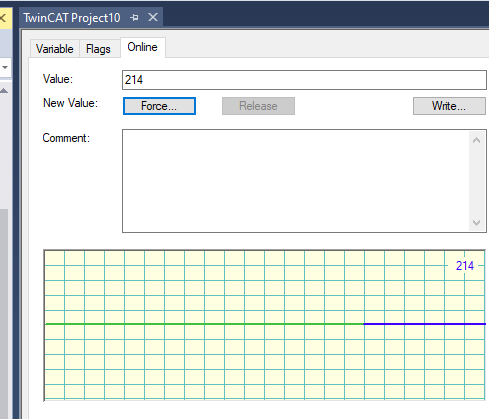Screen dimensions: 489x419
Task: Click the Value field showing 214
Action: tap(304, 80)
